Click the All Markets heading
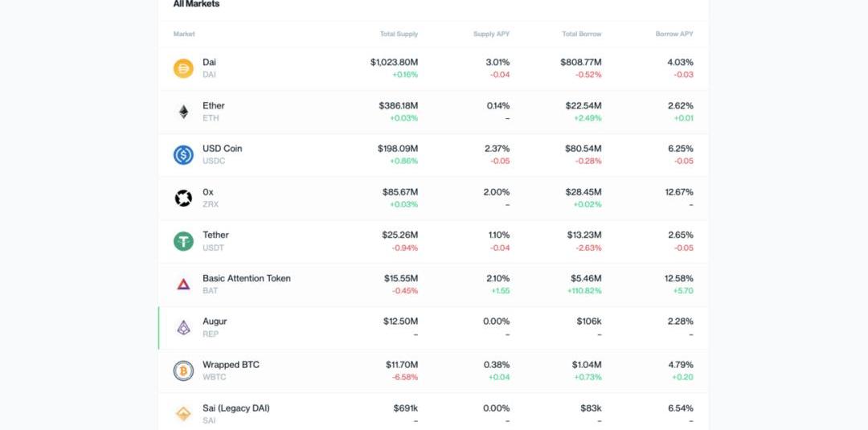The height and width of the screenshot is (430, 868). click(197, 4)
